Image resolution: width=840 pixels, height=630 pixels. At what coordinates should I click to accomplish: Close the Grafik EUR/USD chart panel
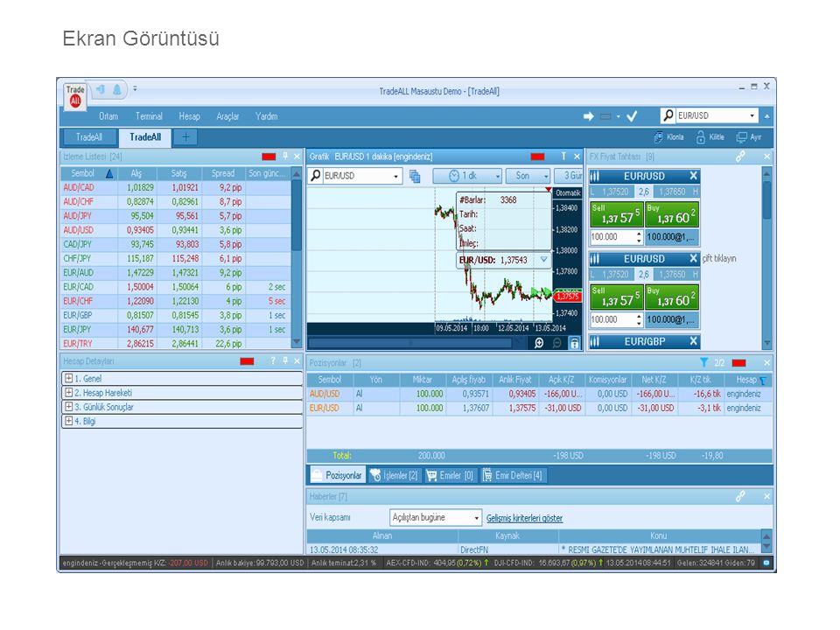[577, 157]
